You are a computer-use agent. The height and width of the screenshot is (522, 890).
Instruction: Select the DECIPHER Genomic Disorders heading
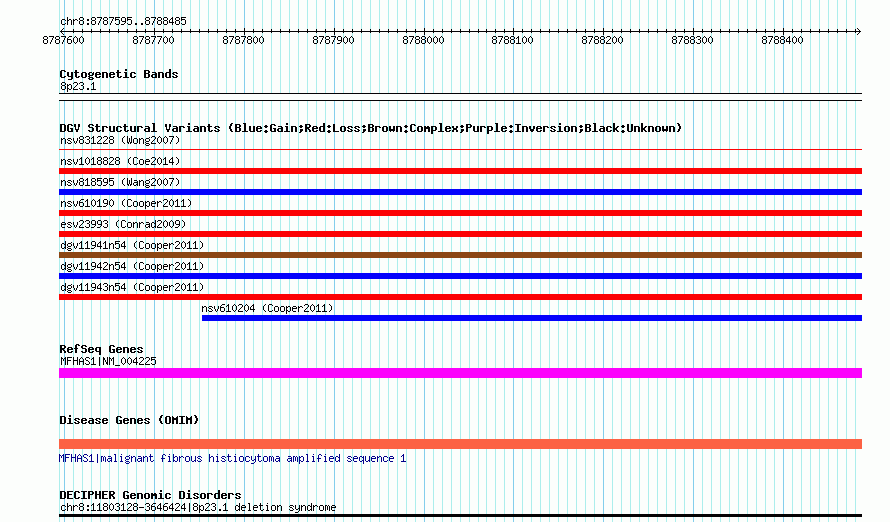[150, 495]
